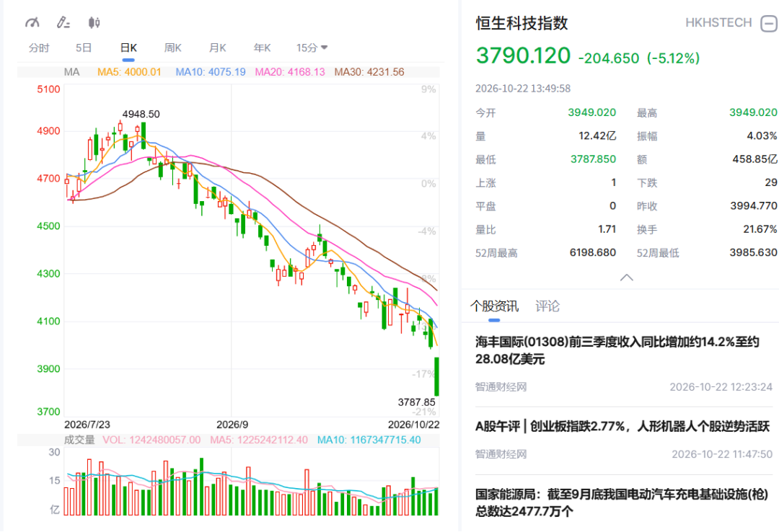The image size is (779, 532).
Task: Click the MA10: 4075.19 legend value
Action: point(211,72)
